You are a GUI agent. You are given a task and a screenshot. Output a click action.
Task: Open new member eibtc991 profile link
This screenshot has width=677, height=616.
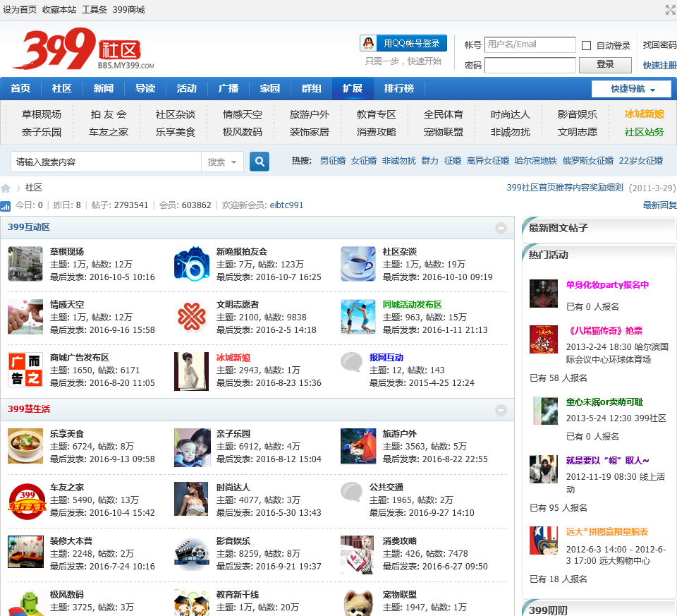286,205
